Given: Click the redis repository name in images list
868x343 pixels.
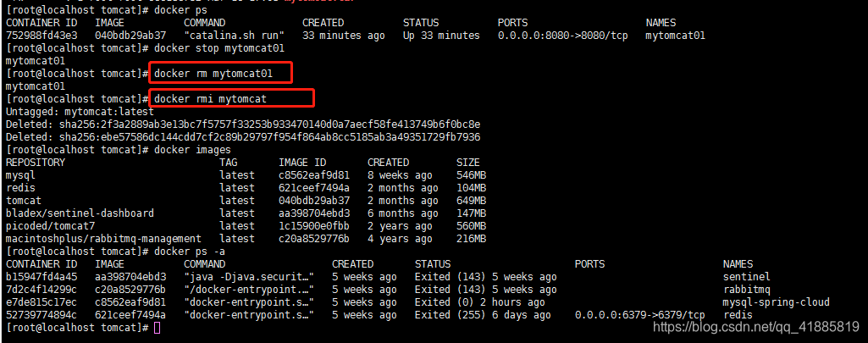Looking at the screenshot, I should (20, 188).
